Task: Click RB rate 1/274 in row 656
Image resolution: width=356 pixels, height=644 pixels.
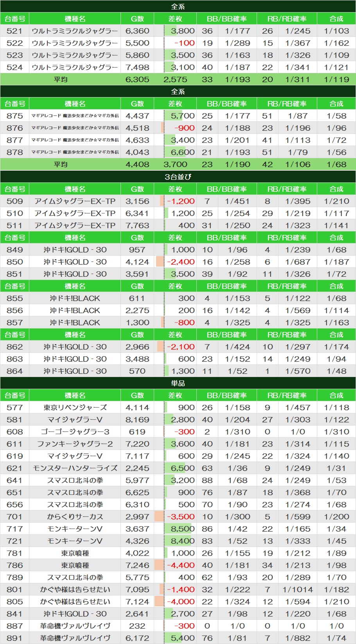Action: tap(298, 505)
